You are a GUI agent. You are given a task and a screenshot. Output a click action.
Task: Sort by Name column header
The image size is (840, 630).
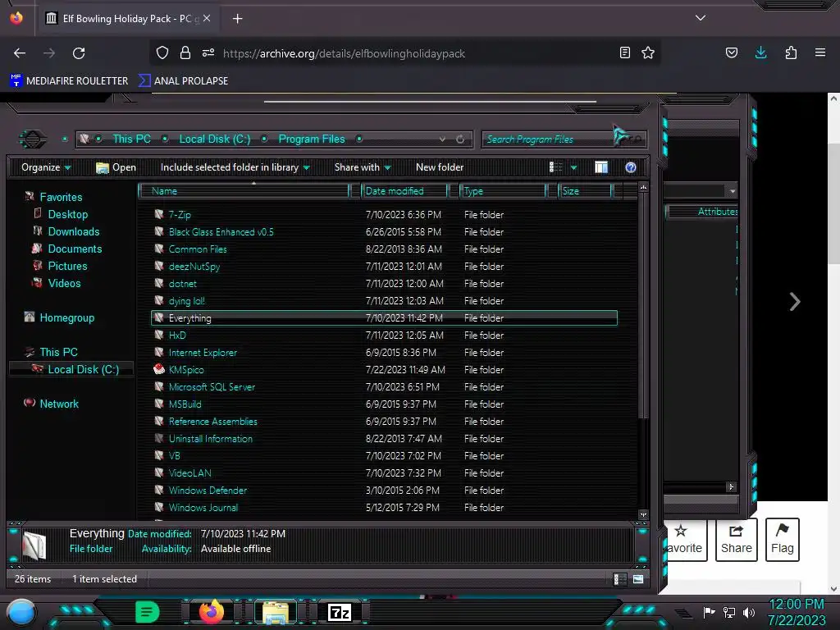pos(244,190)
